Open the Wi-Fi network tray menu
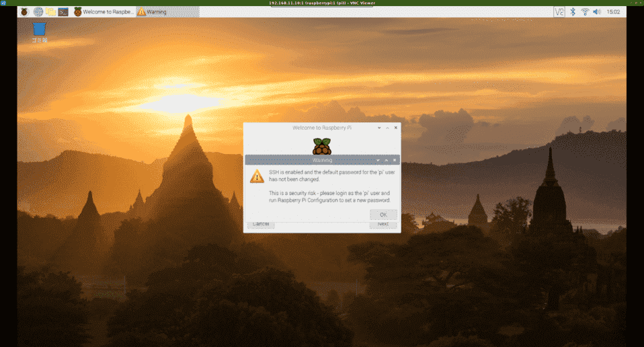Image resolution: width=644 pixels, height=347 pixels. click(585, 12)
